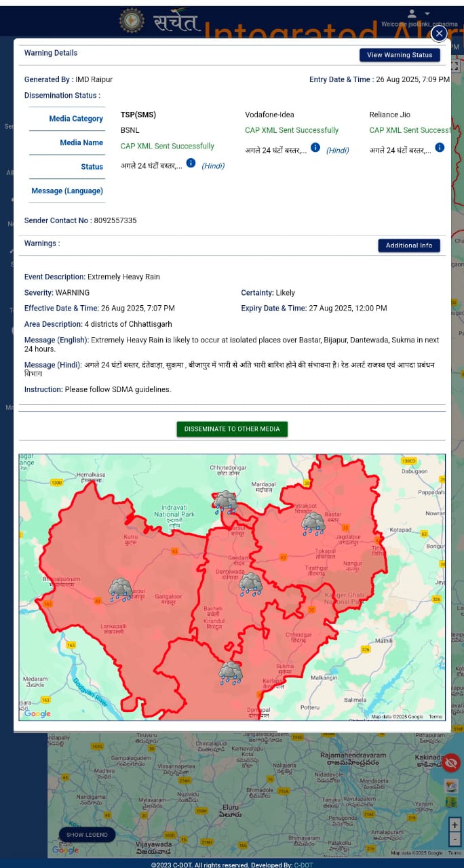464x868 pixels.
Task: Click the rain cloud icon near Barsur
Action: (x=225, y=502)
